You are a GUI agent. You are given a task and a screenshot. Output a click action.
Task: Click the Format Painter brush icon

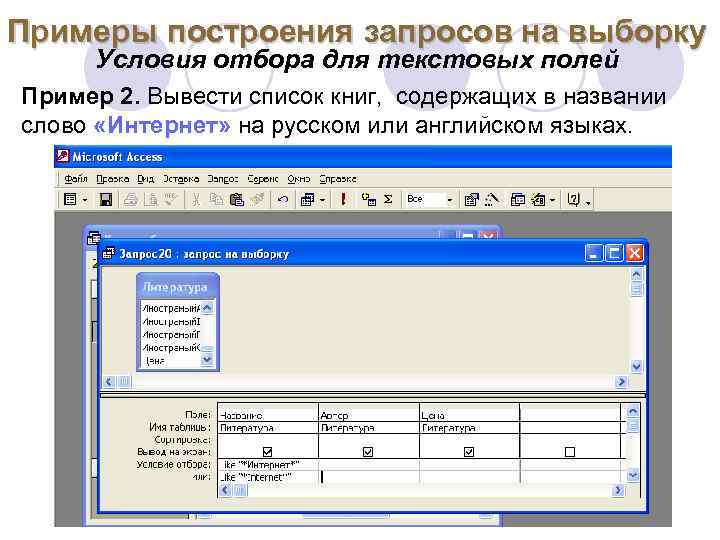[257, 200]
